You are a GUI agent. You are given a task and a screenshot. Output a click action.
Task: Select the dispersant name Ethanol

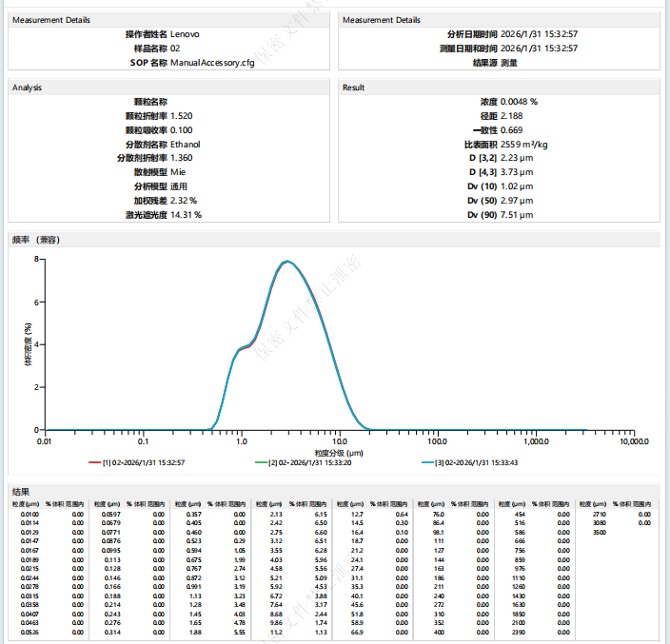185,144
